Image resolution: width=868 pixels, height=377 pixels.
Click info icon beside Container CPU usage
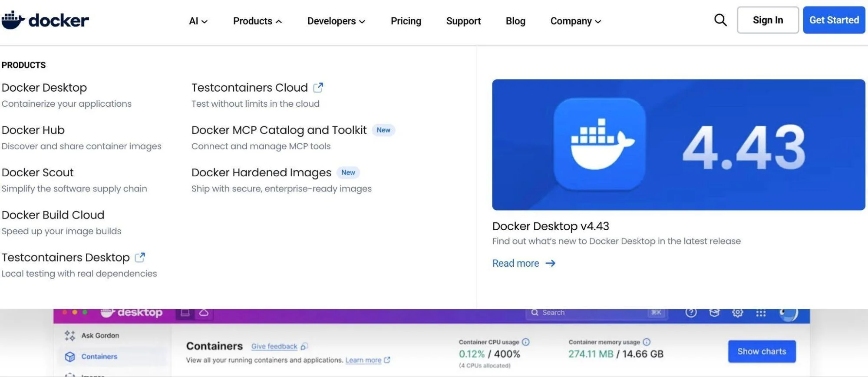tap(526, 342)
